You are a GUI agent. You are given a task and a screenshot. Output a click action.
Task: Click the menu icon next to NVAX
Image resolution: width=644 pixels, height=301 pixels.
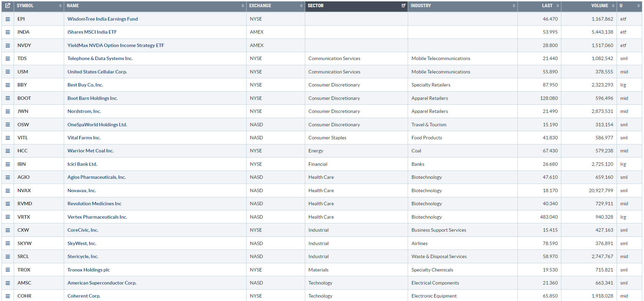tap(8, 191)
